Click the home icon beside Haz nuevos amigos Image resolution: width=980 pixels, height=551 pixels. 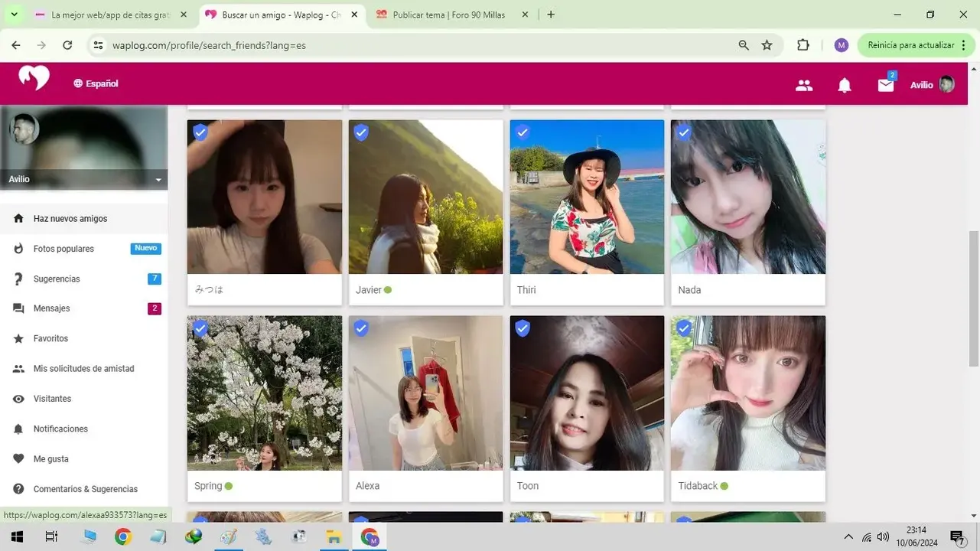18,219
